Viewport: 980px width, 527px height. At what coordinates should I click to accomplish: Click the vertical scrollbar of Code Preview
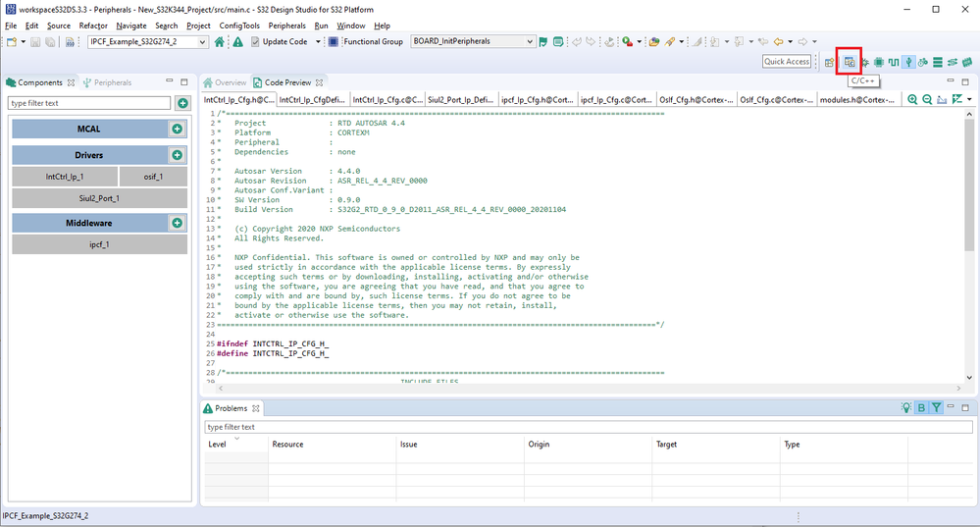(969, 185)
